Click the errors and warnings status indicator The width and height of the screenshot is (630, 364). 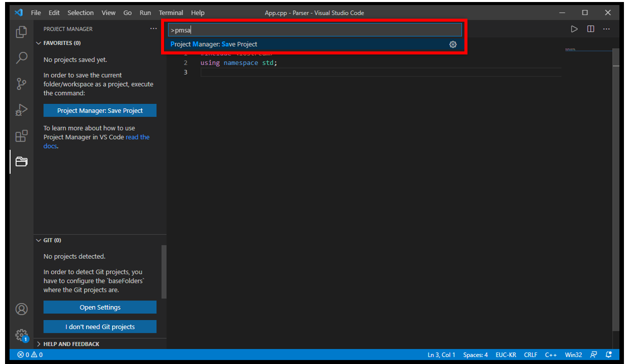(x=30, y=354)
